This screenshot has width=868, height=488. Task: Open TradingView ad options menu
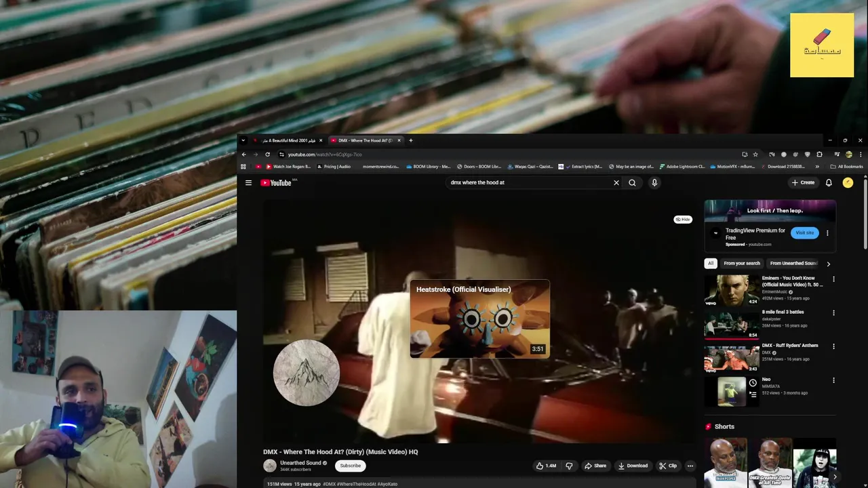tap(827, 232)
